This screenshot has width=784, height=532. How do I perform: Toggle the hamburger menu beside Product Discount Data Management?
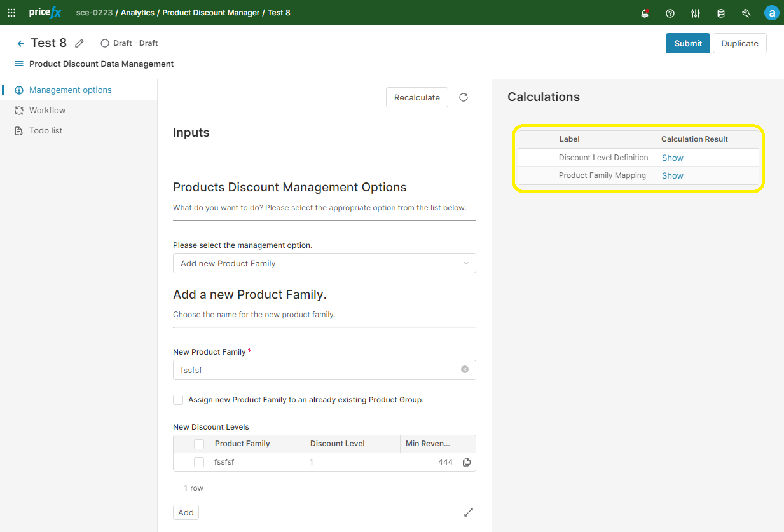[x=19, y=64]
